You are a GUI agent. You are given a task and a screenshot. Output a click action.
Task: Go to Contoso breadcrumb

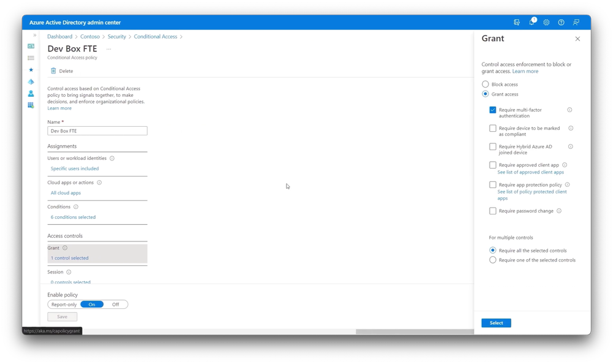pyautogui.click(x=90, y=36)
